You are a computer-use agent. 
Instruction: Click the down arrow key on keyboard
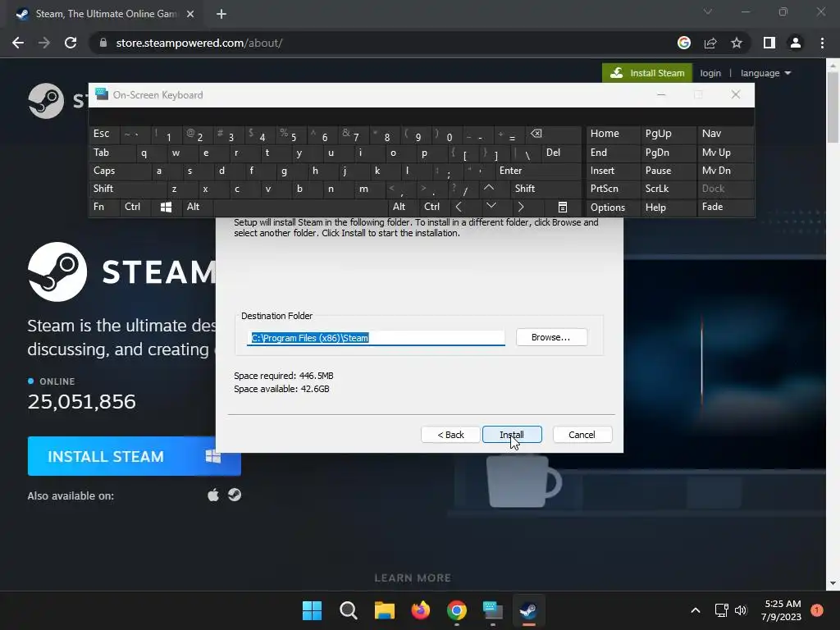[491, 206]
